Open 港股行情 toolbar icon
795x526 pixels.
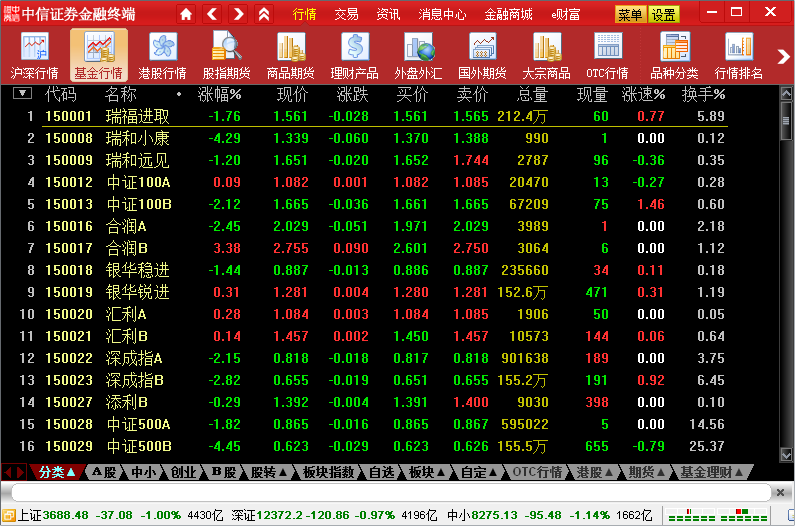click(163, 55)
